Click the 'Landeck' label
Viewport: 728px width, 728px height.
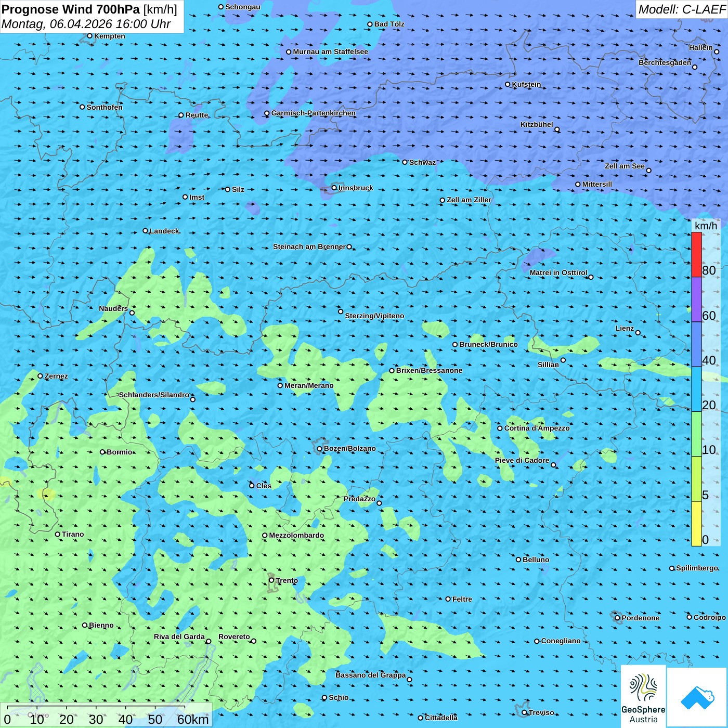pyautogui.click(x=164, y=231)
